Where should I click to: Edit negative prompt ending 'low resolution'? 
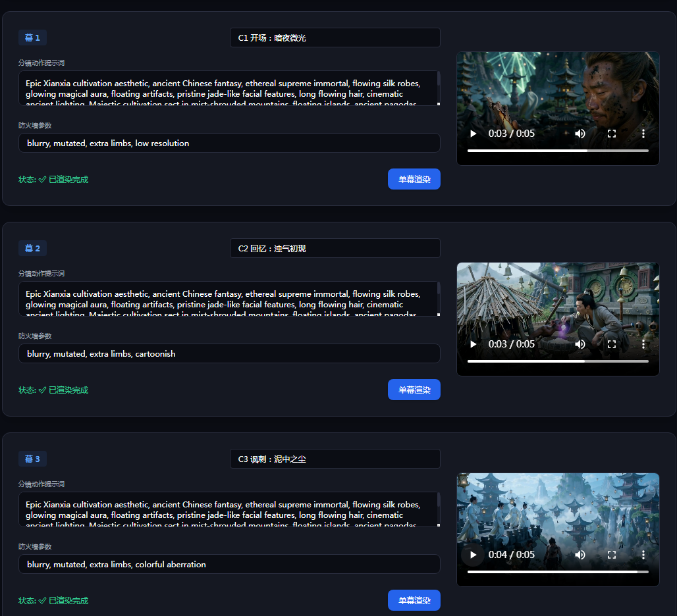tap(229, 143)
